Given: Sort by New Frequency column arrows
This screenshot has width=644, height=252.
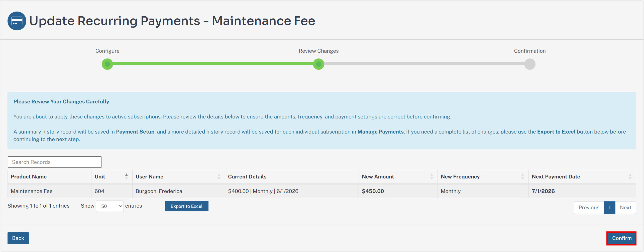Looking at the screenshot, I should (522, 176).
